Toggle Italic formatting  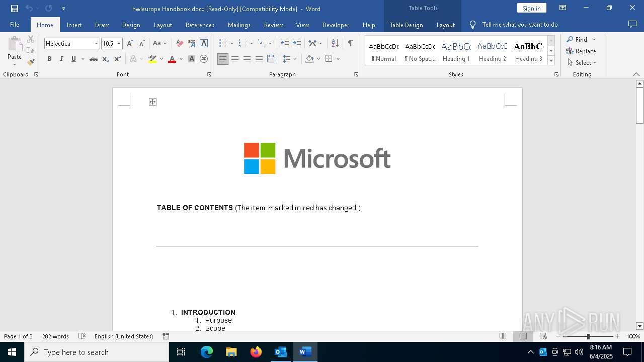click(x=61, y=59)
